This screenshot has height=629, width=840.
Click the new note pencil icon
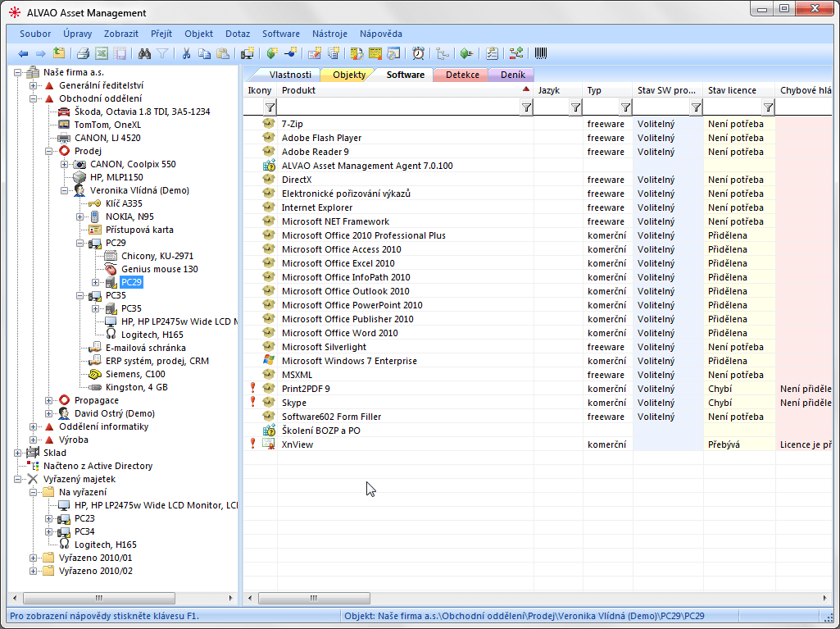click(315, 53)
